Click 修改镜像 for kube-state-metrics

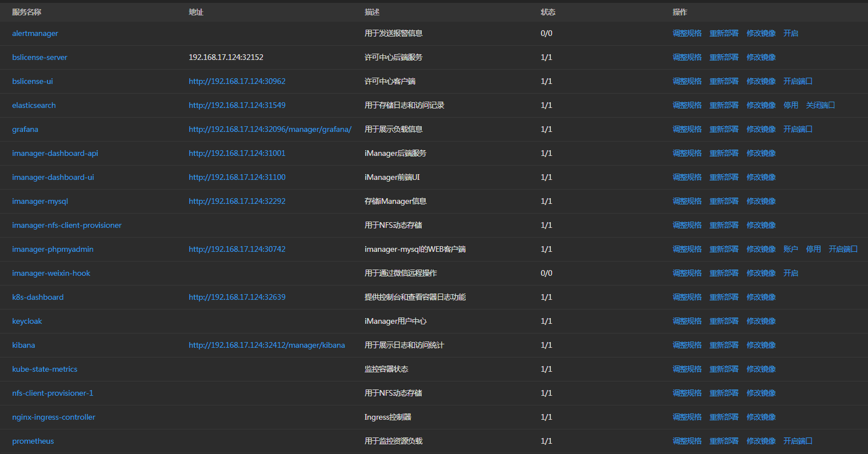(x=761, y=369)
